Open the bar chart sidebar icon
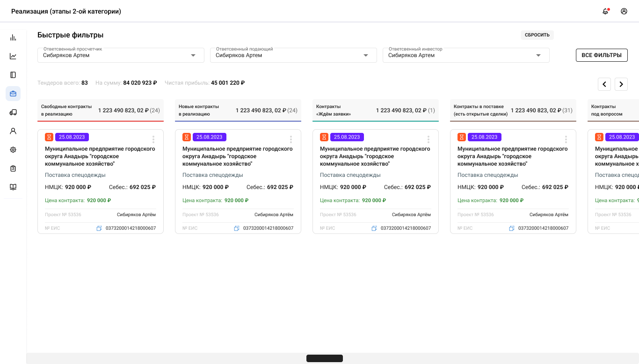The height and width of the screenshot is (364, 639). [x=13, y=37]
